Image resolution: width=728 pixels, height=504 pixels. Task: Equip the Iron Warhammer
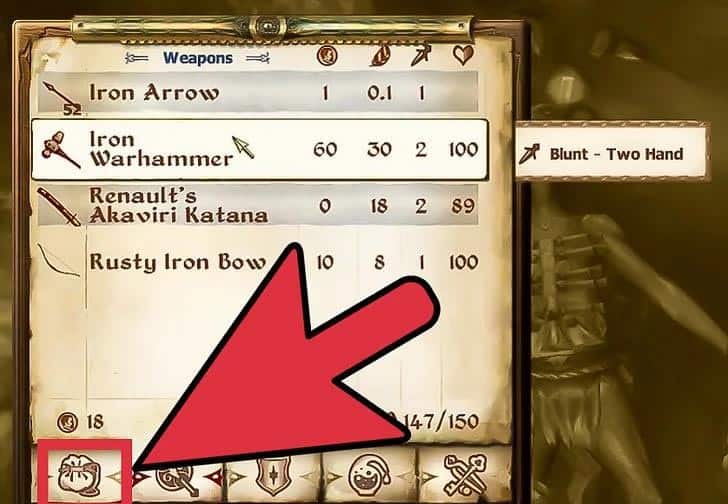click(x=260, y=149)
